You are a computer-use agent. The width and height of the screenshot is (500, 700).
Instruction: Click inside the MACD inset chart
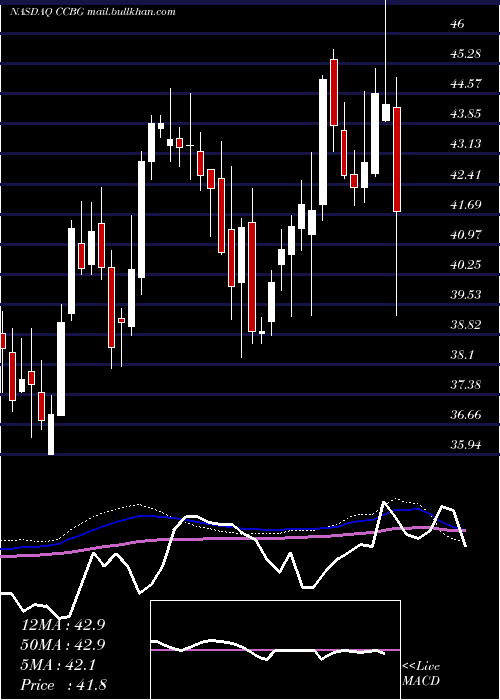(x=275, y=650)
